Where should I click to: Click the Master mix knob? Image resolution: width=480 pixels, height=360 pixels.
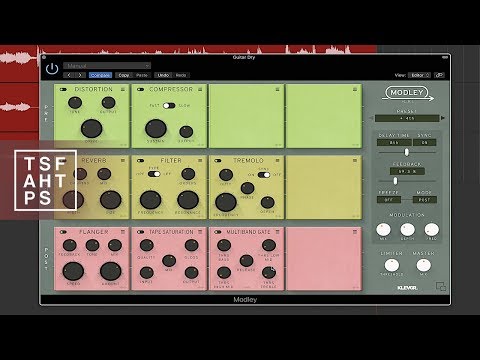[x=424, y=265]
